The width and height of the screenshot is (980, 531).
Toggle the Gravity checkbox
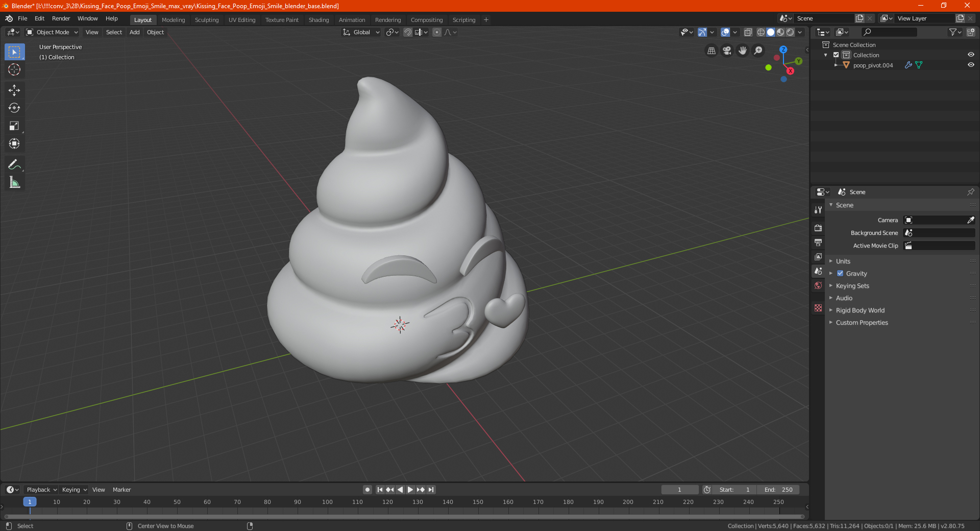tap(840, 274)
